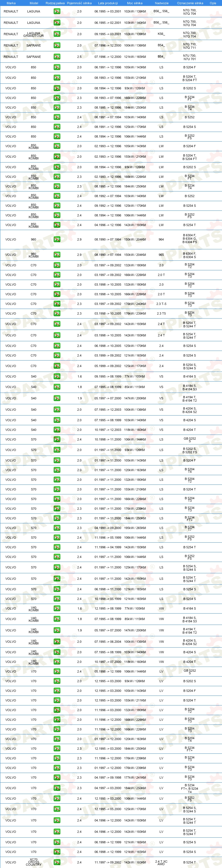Click the Model column header
This screenshot has height=868, width=222.
point(34,3)
